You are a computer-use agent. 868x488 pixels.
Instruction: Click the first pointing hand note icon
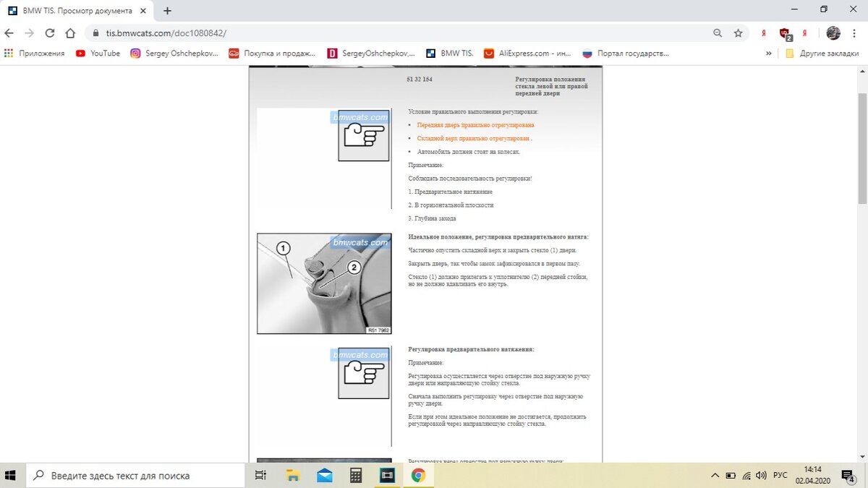364,135
